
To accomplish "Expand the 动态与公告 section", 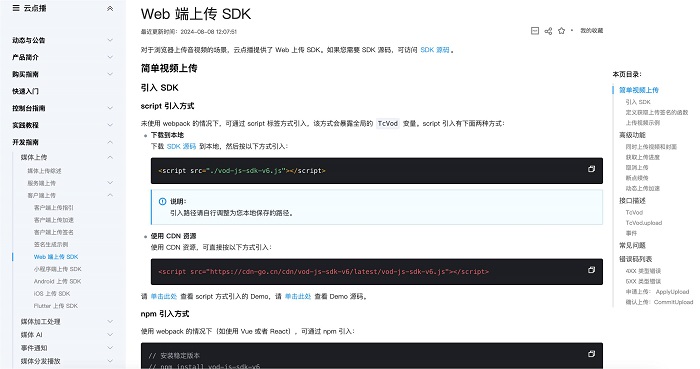I will 110,40.
